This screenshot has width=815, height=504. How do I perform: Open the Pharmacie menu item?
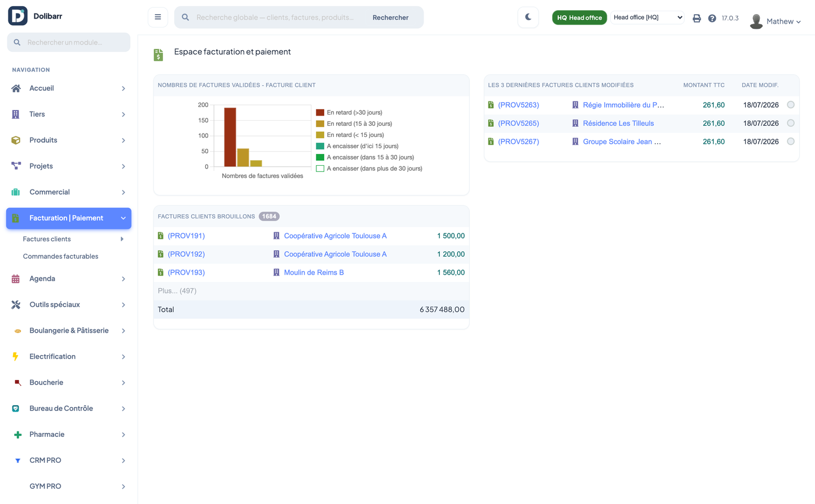click(69, 435)
